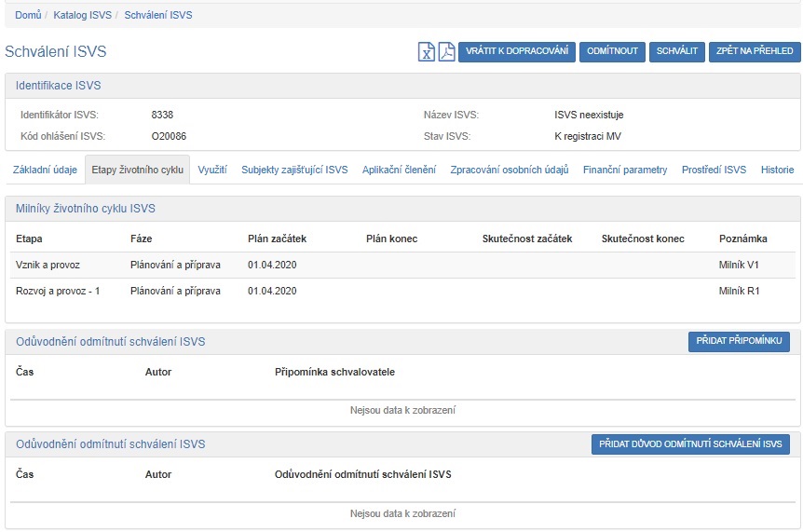Show the Zpracování osobních údajů tab
The image size is (803, 532).
point(509,171)
